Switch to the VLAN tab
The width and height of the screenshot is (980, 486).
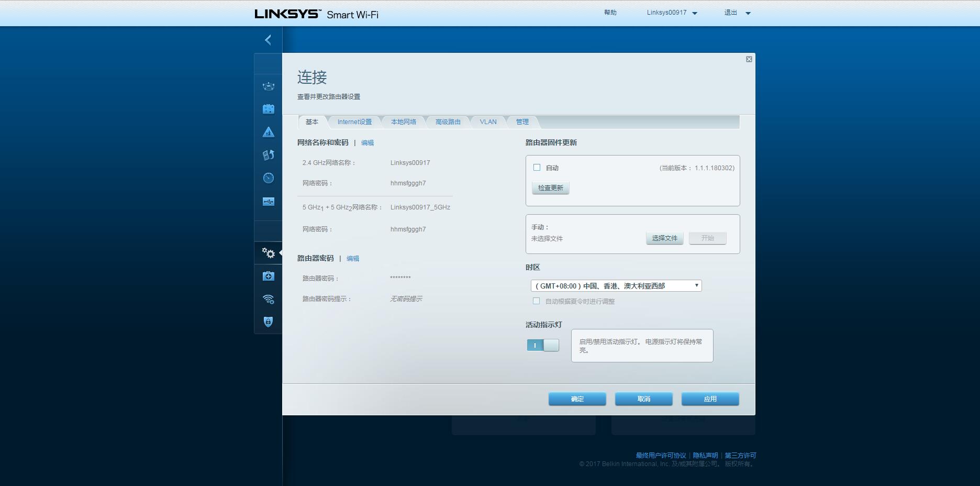click(488, 122)
